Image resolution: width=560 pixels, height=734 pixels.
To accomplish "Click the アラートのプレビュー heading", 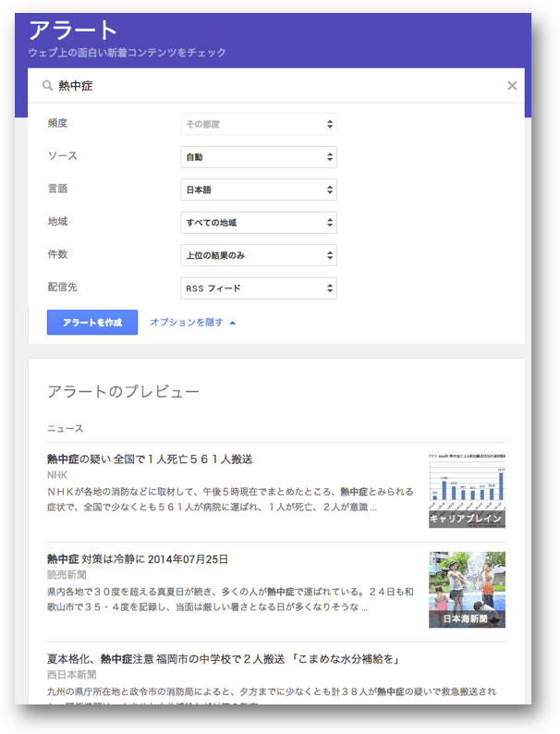I will click(x=123, y=391).
